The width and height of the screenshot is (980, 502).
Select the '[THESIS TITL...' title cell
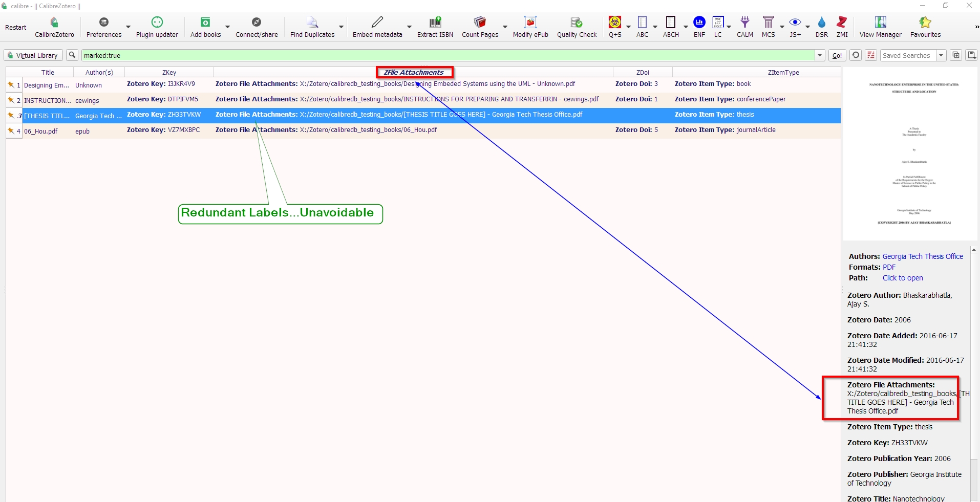click(x=48, y=116)
